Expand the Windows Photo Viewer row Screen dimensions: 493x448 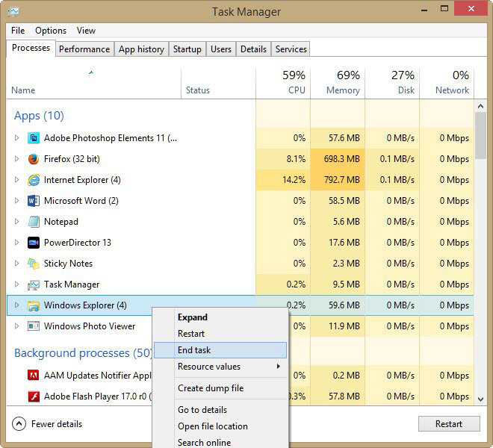point(16,326)
